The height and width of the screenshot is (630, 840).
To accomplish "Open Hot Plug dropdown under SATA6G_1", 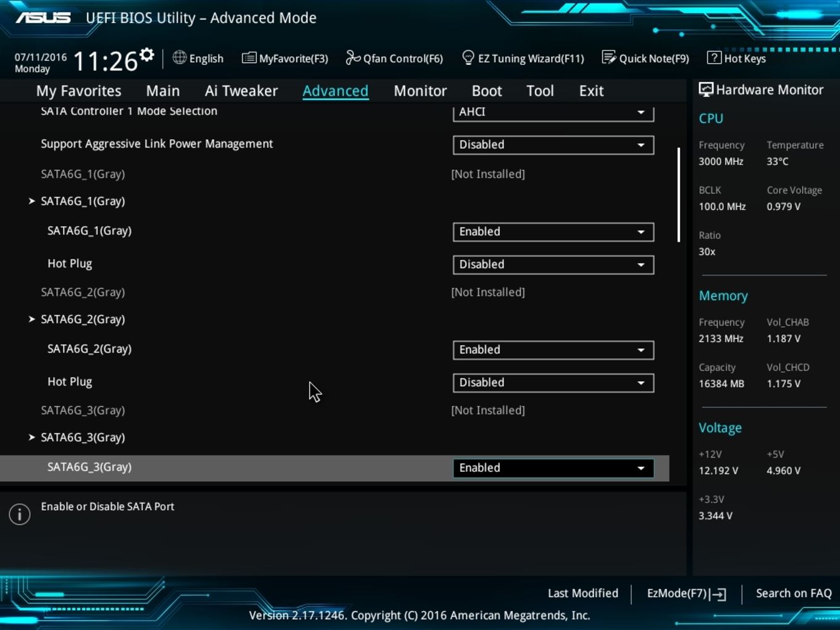I will coord(553,264).
